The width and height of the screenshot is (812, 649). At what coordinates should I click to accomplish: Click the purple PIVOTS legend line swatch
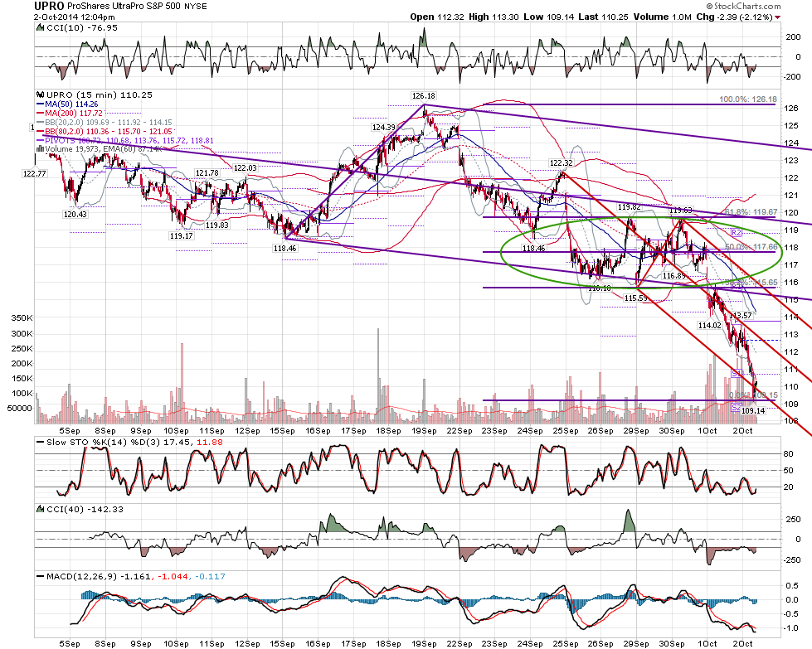(x=40, y=141)
